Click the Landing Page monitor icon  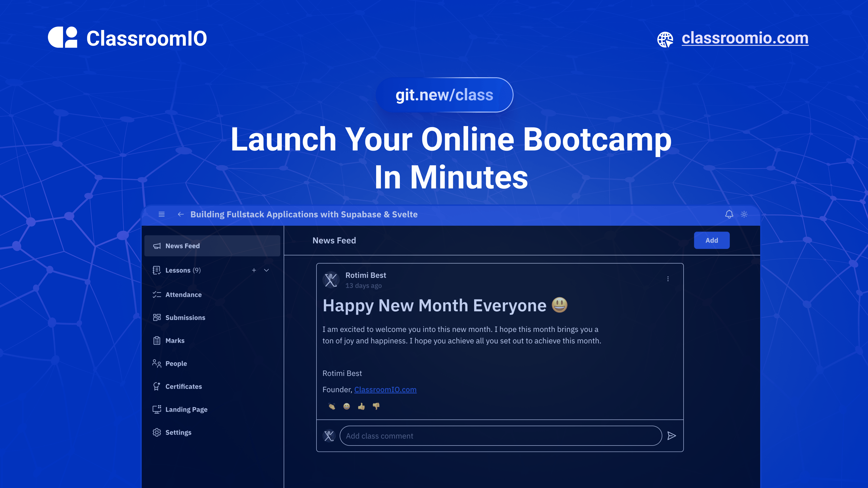(x=157, y=409)
